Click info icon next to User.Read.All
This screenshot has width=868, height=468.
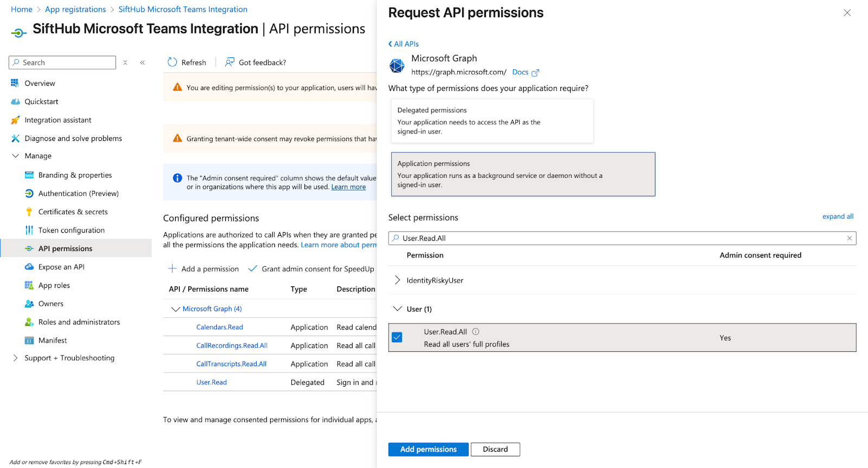[476, 332]
